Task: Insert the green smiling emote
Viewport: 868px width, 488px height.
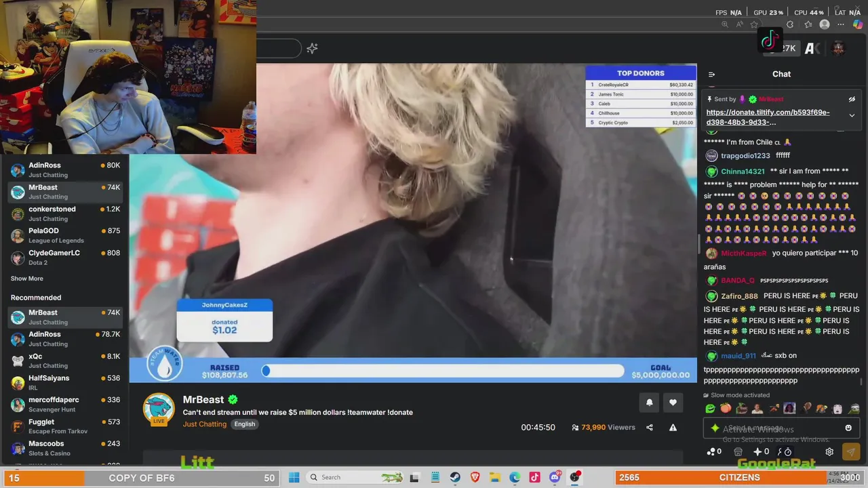Action: tap(710, 409)
